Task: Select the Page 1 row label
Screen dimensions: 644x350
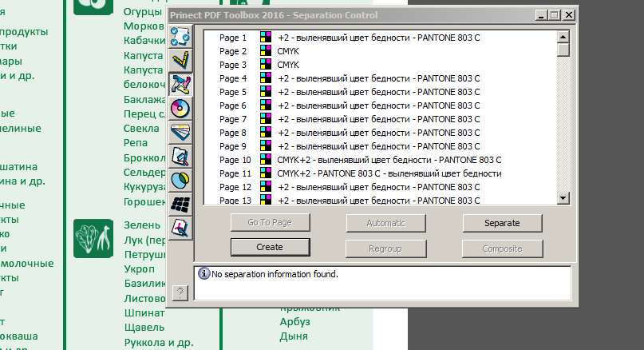Action: [x=233, y=38]
